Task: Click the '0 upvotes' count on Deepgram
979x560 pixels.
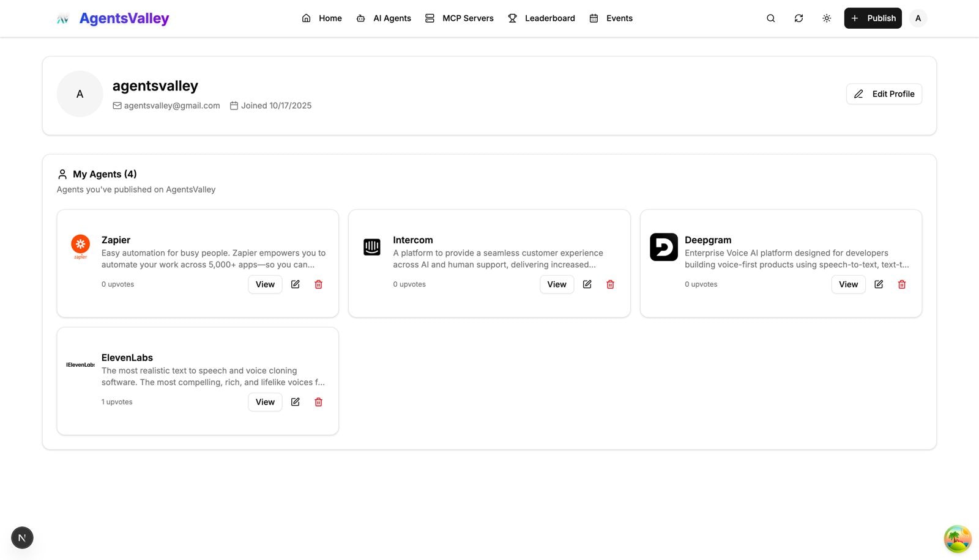Action: [x=701, y=284]
